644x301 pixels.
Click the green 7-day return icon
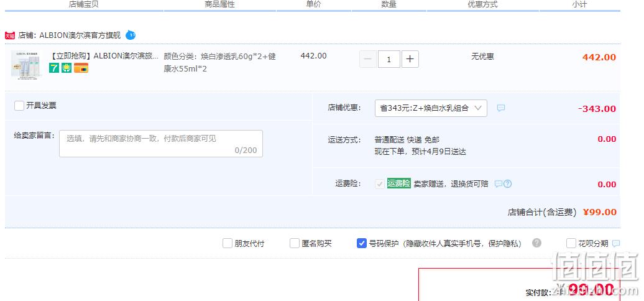54,68
